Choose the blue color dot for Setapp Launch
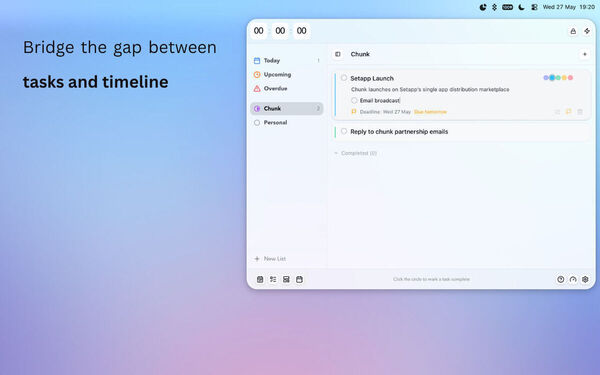This screenshot has width=600, height=375. [552, 78]
